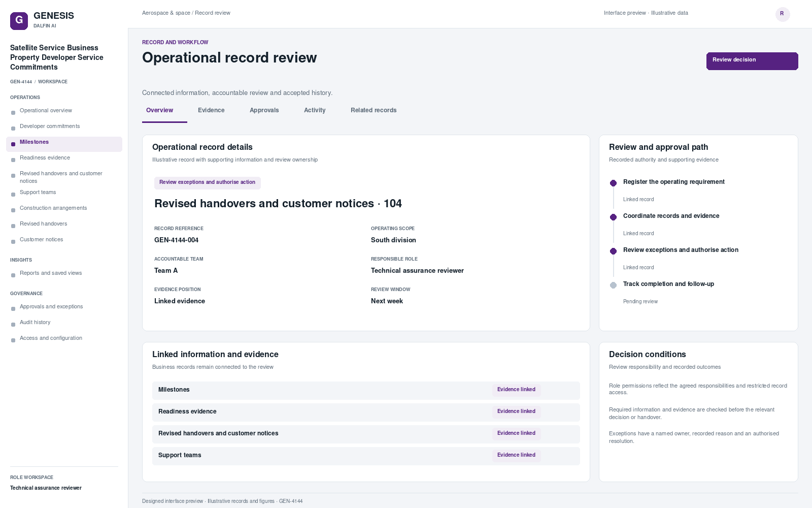Select Readiness evidence linked information row
The height and width of the screenshot is (508, 812).
[x=366, y=412]
